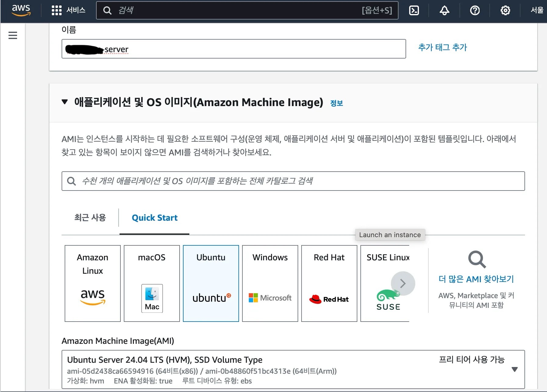Click the 이름 instance name input field
The image size is (547, 392).
pos(234,49)
